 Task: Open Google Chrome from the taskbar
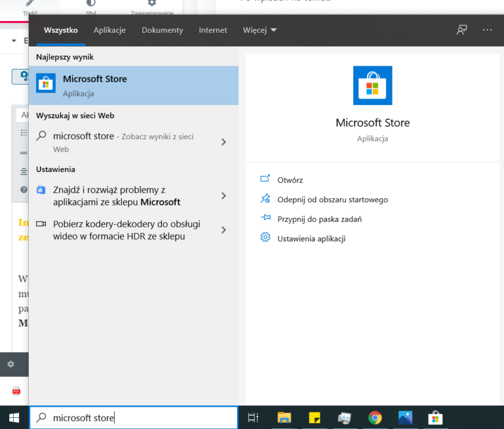[375, 418]
